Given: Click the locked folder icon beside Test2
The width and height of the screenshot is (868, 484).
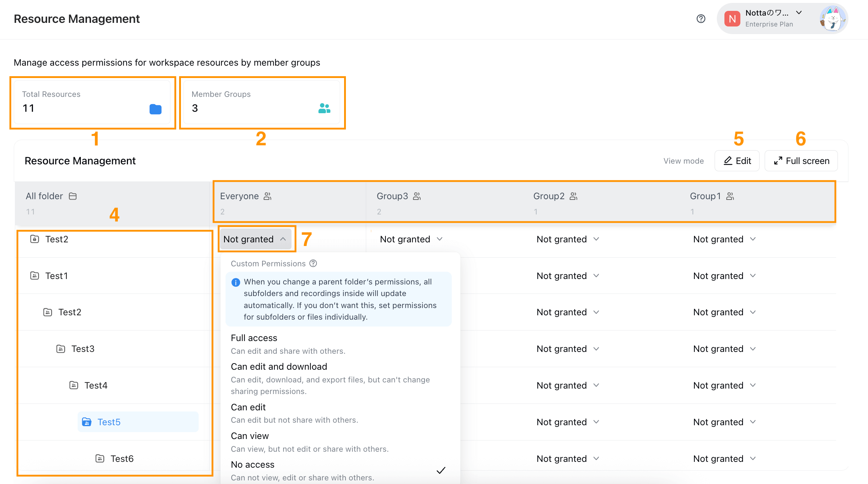Looking at the screenshot, I should [34, 239].
